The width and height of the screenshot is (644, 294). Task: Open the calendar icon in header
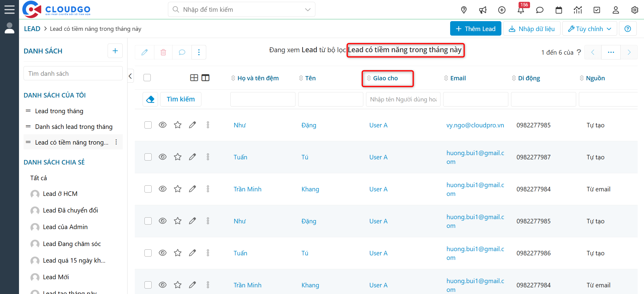(x=559, y=10)
